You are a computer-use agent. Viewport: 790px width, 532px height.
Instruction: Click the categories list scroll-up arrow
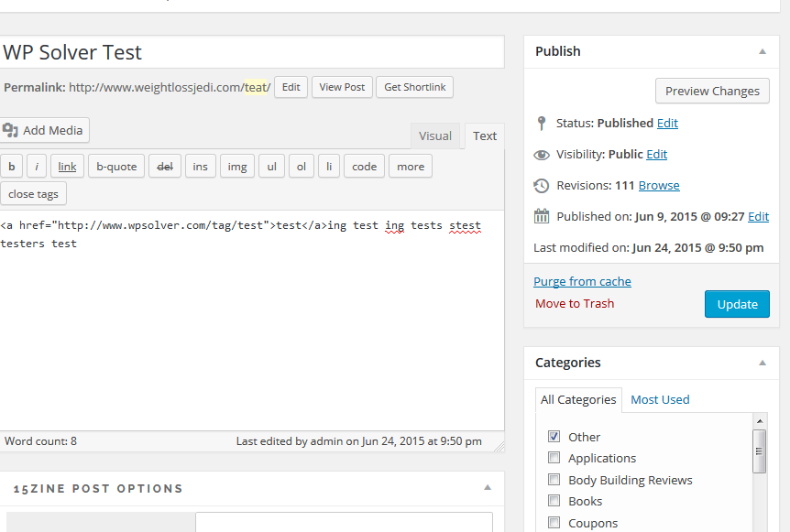[x=759, y=421]
